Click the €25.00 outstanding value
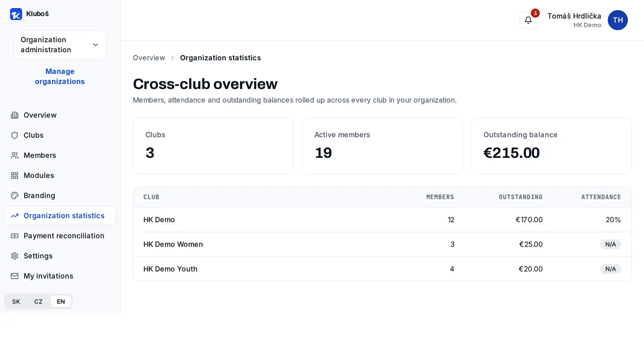The width and height of the screenshot is (644, 362). pos(531,244)
